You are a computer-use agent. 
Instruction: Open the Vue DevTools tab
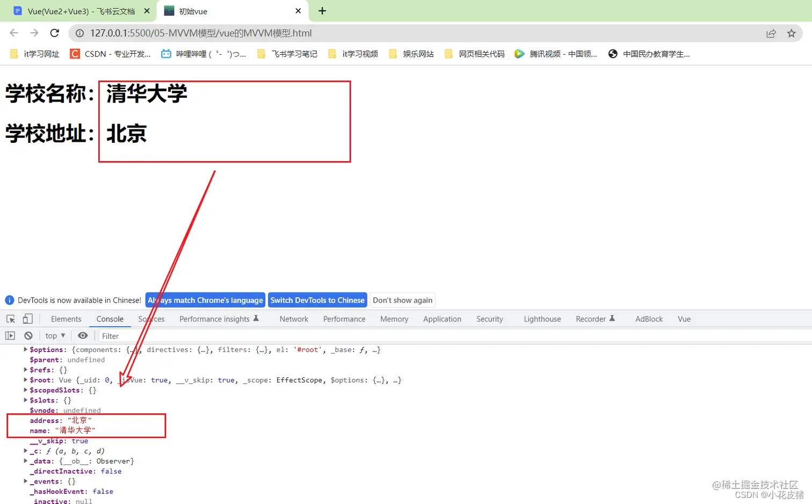pyautogui.click(x=684, y=319)
